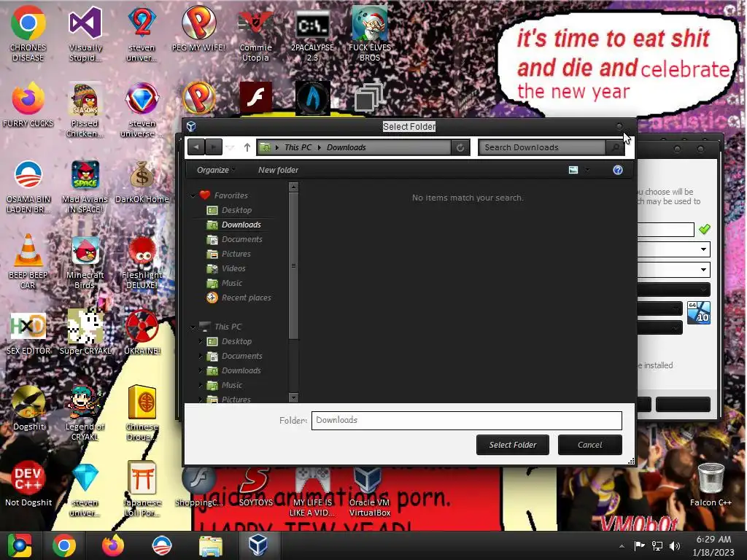
Task: Click the search magnifier icon
Action: pos(615,147)
